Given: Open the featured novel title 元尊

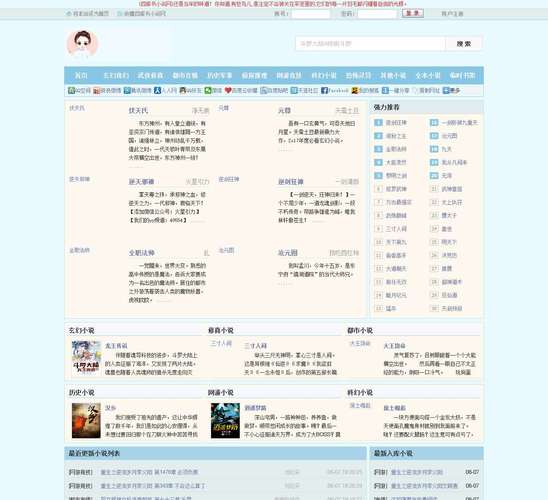Looking at the screenshot, I should [284, 110].
